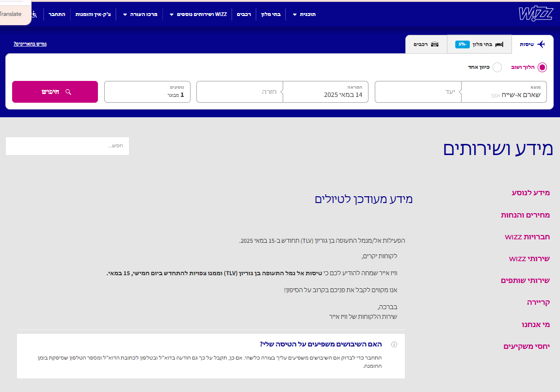The width and height of the screenshot is (560, 392).
Task: Click the מידע מעודכן לטיולים heading
Action: coord(364,199)
